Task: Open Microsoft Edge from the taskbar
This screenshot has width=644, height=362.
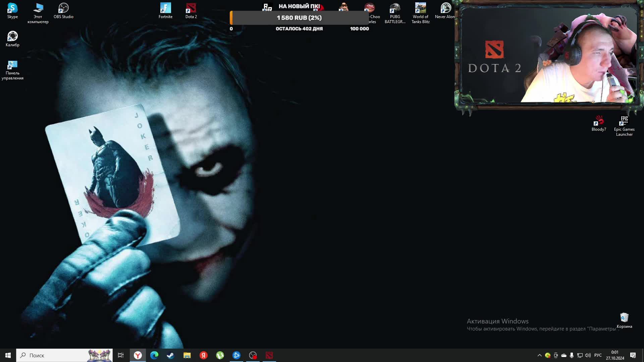Action: click(154, 355)
